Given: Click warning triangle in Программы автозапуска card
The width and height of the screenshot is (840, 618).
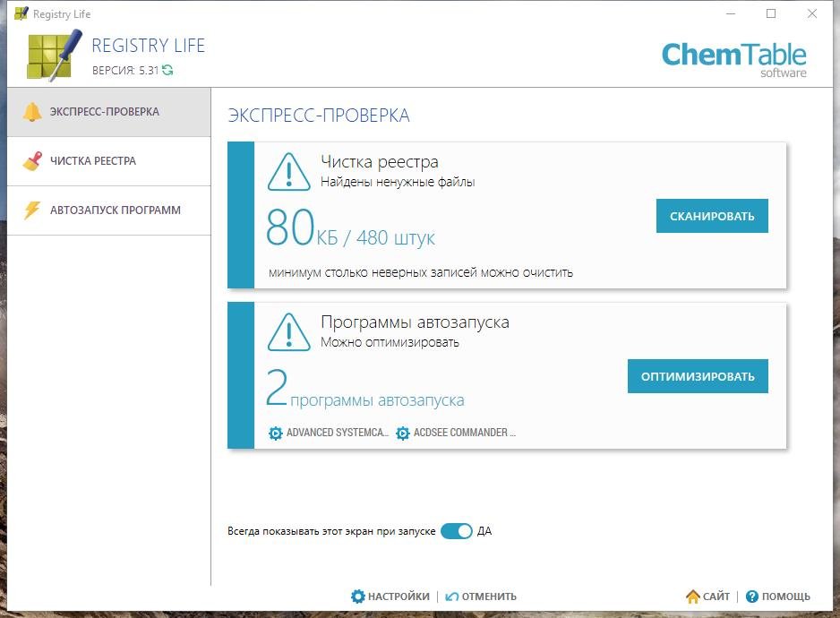Looking at the screenshot, I should tap(288, 332).
